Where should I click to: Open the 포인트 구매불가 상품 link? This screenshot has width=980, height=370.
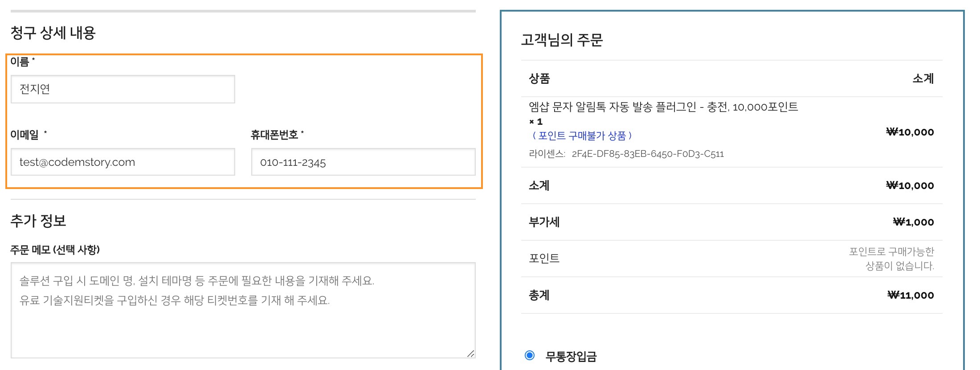(582, 136)
